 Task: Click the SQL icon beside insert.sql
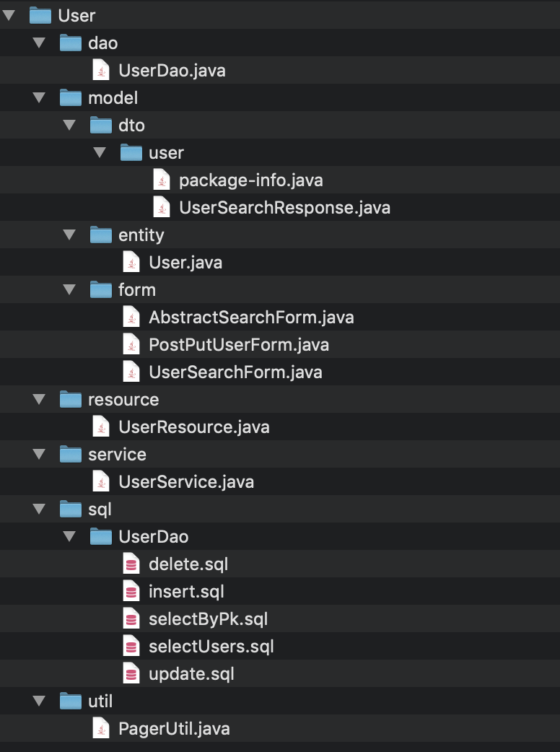(131, 591)
